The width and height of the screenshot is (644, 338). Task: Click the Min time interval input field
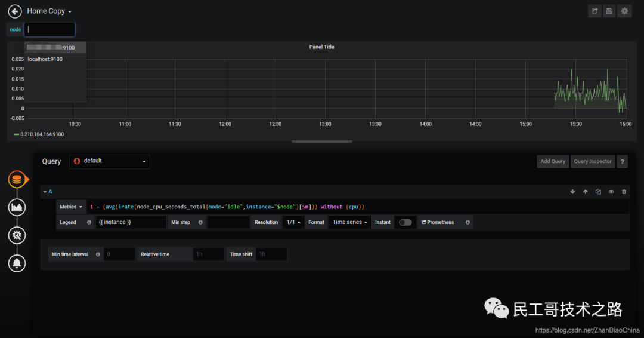click(x=119, y=254)
